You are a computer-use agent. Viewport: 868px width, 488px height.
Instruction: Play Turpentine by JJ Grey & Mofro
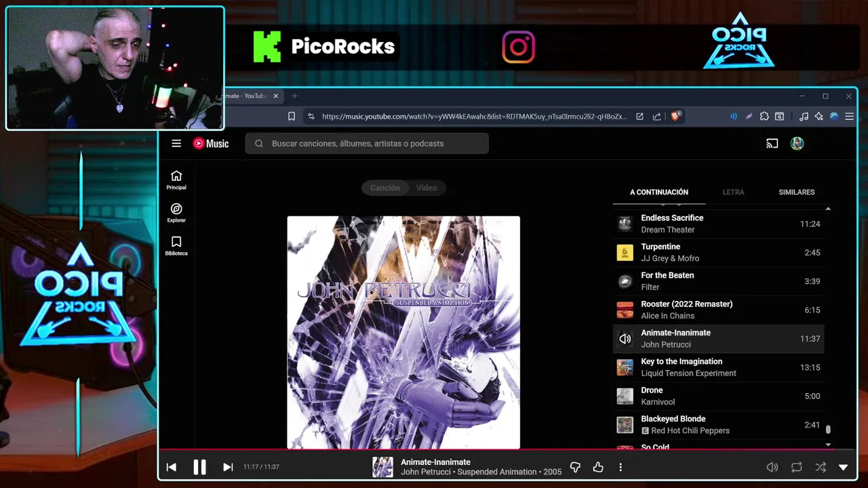click(x=719, y=252)
